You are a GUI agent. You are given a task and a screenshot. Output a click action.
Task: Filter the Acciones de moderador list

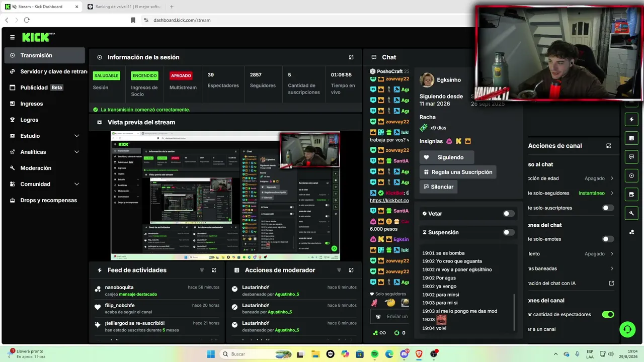click(x=339, y=270)
